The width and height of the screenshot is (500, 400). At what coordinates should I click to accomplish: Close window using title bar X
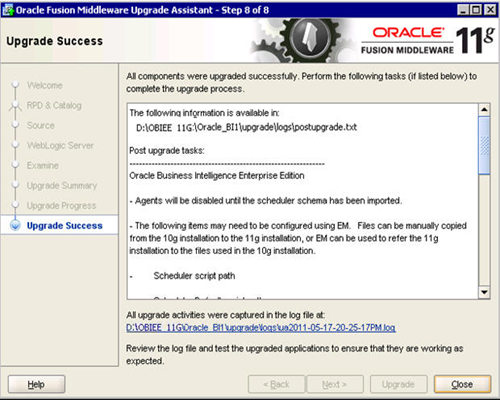pyautogui.click(x=490, y=10)
